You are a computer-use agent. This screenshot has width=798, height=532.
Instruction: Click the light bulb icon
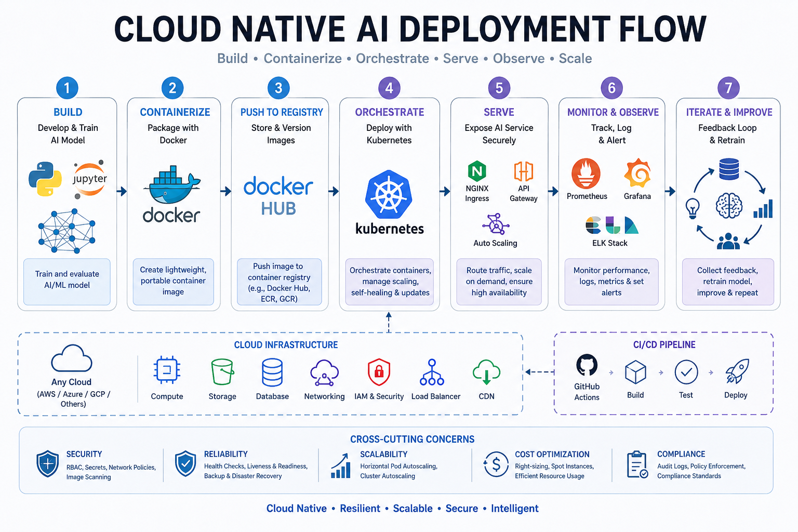[x=693, y=208]
